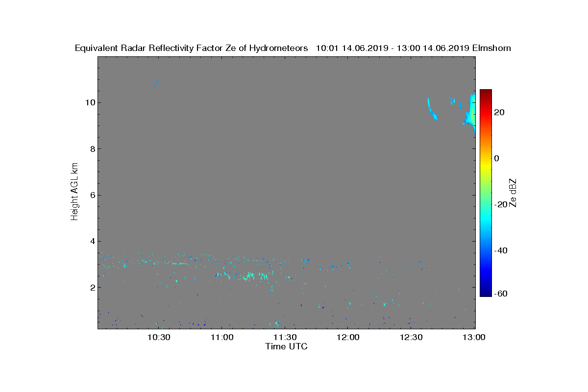The image size is (588, 392).
Task: Click the colorbar value -20
Action: click(501, 204)
